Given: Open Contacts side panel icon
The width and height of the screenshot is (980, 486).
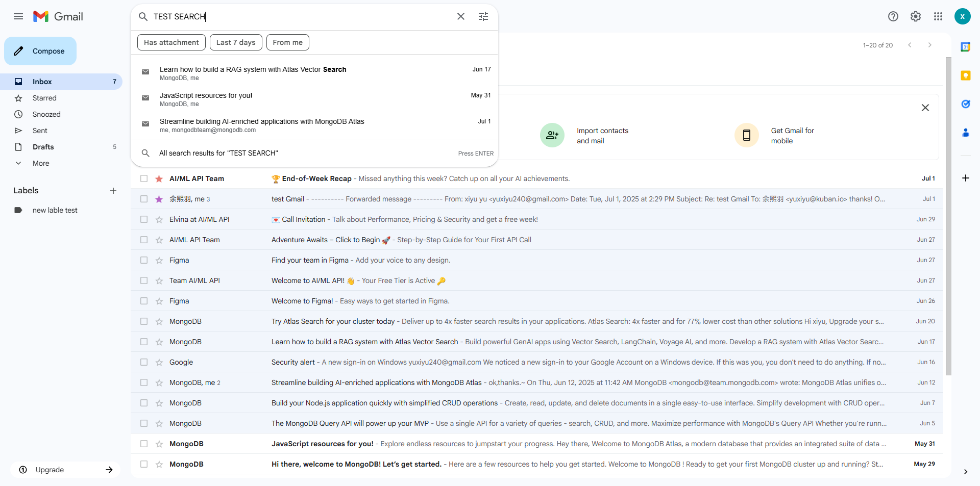Looking at the screenshot, I should [966, 133].
